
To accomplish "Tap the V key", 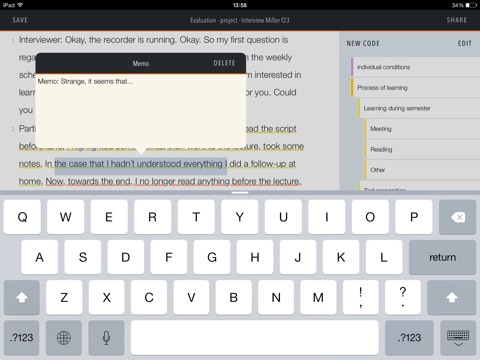I will [x=191, y=297].
